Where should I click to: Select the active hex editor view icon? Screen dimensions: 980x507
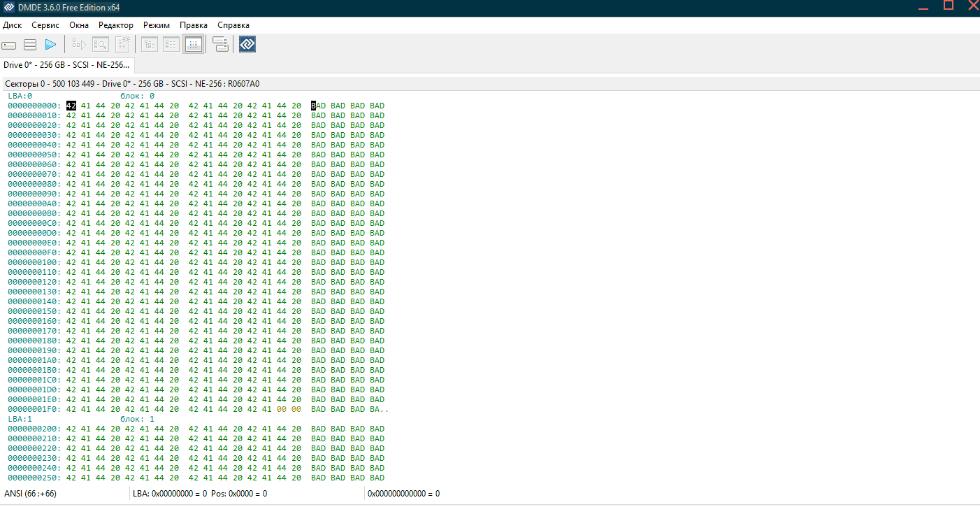tap(194, 45)
